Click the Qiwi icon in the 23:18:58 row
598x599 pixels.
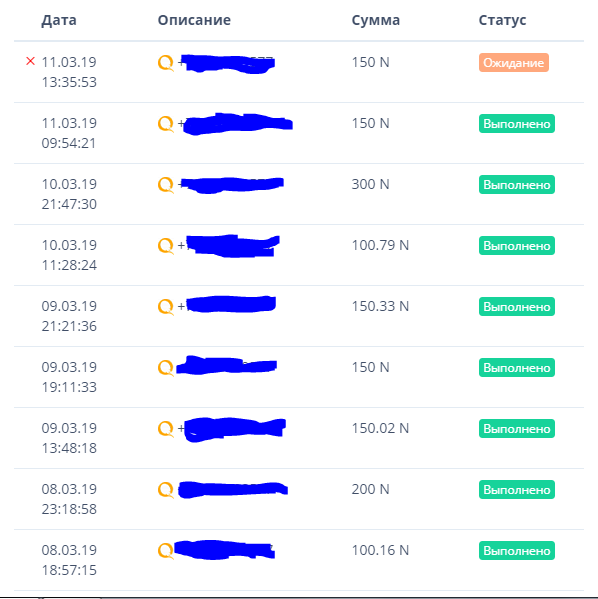click(166, 490)
